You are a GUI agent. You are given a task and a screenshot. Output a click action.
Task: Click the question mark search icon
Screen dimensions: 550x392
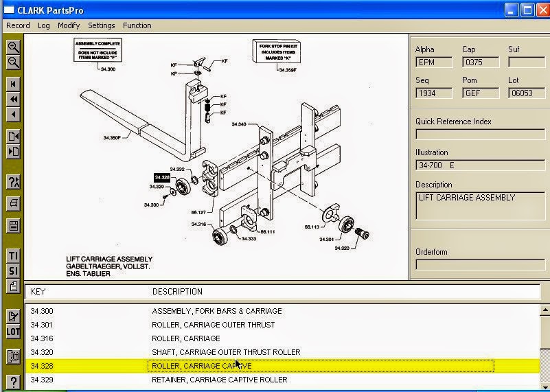click(x=13, y=182)
